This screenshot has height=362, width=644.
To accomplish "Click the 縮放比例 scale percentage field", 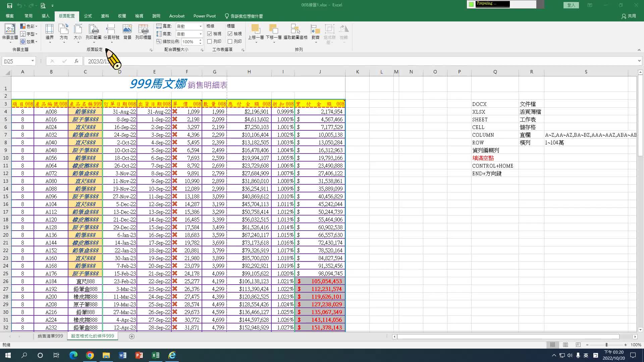I will [x=190, y=42].
